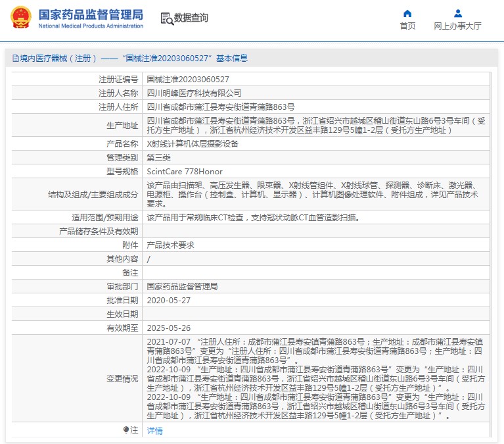Open the 首页 link
The height and width of the screenshot is (444, 504).
(x=407, y=26)
